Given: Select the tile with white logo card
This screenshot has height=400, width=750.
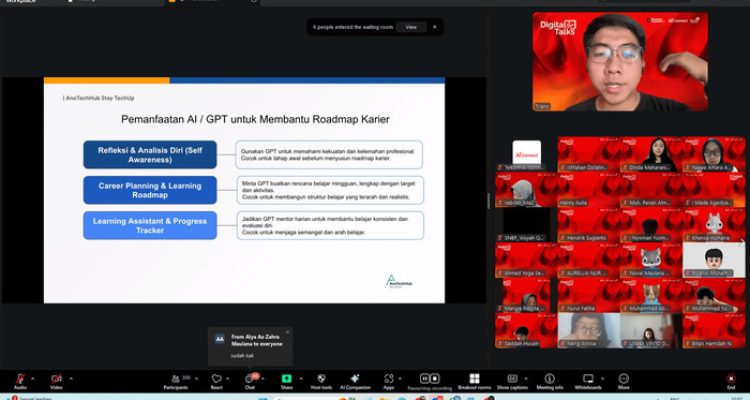Looking at the screenshot, I should [x=526, y=154].
